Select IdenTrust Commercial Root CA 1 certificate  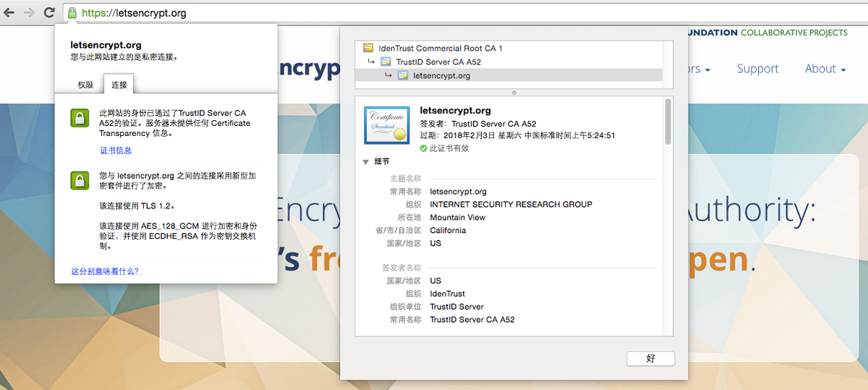(x=441, y=48)
